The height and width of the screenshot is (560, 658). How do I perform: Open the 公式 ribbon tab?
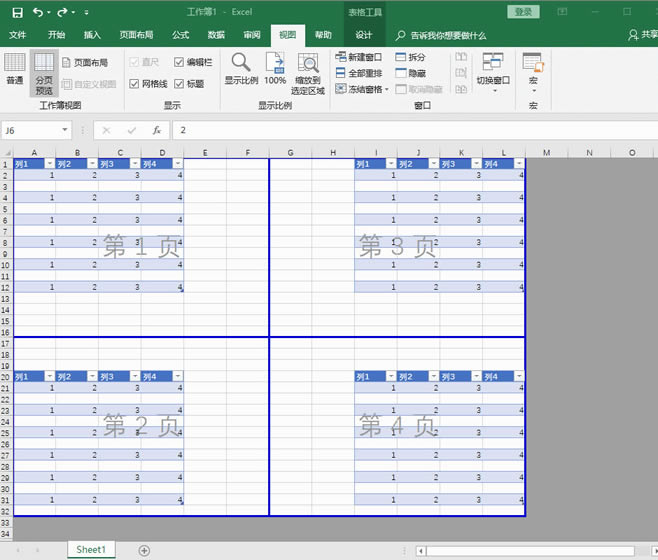point(180,34)
